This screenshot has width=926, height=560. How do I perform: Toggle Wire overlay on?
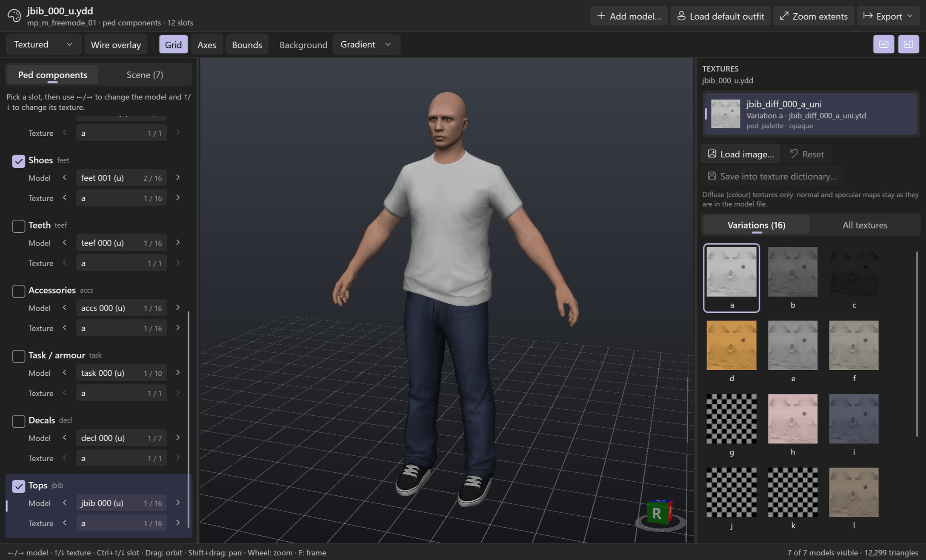[116, 44]
